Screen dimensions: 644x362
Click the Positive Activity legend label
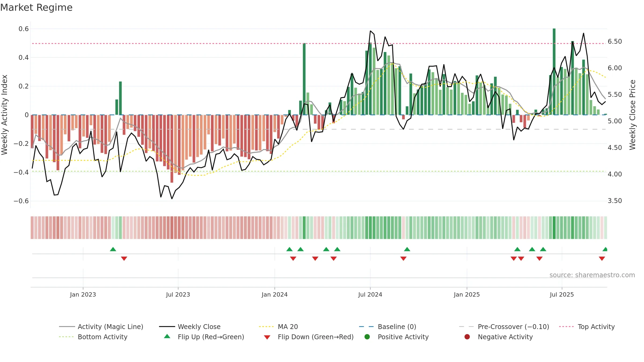[x=403, y=337]
